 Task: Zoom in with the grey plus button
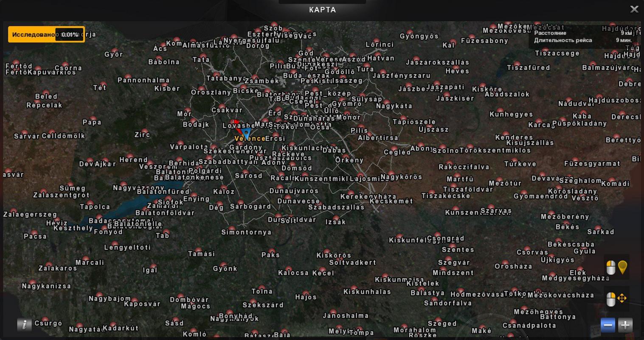point(625,325)
